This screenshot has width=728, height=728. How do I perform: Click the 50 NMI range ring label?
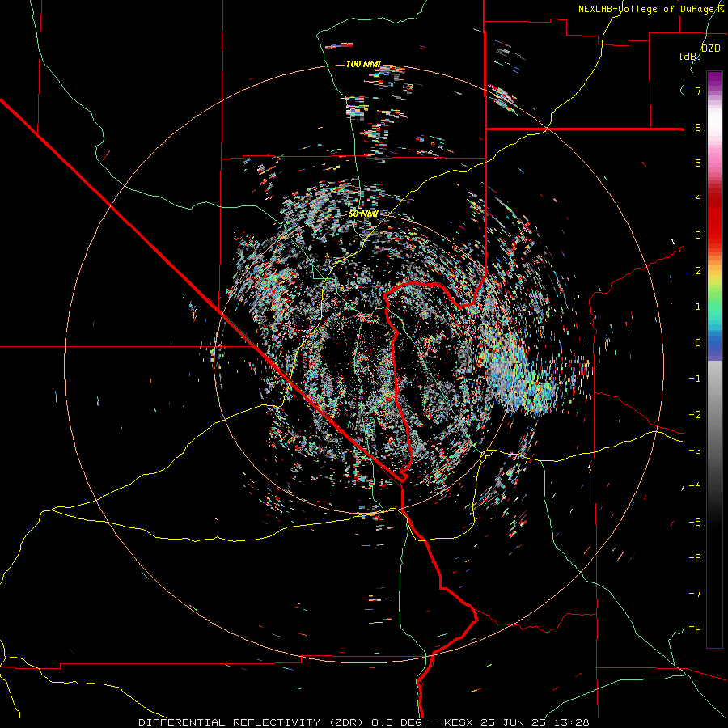tap(363, 214)
